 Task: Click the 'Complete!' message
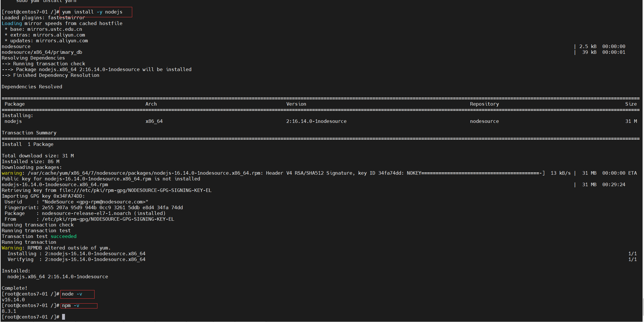coord(14,288)
